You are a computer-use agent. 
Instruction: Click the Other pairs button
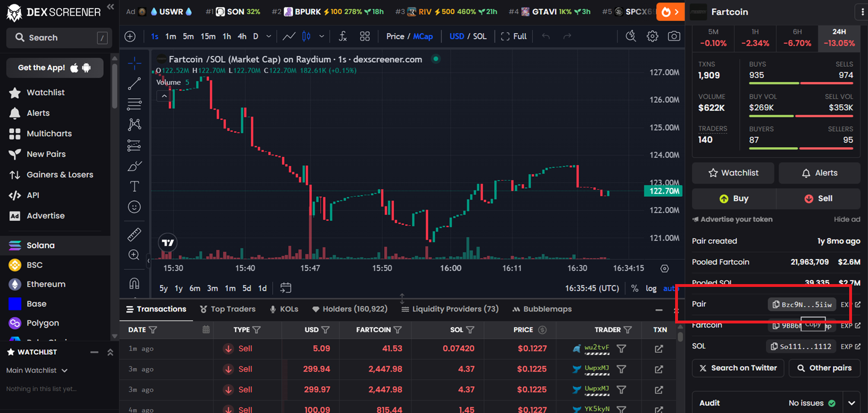pos(825,368)
